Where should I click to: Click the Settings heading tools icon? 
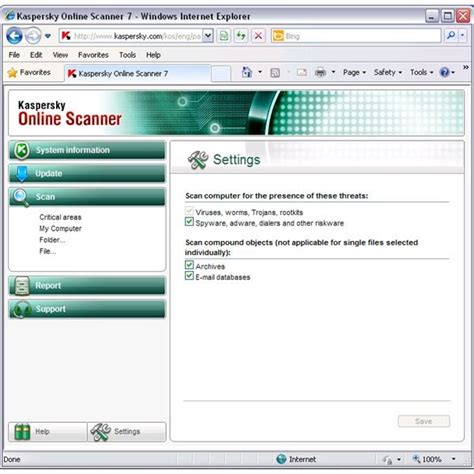click(198, 160)
